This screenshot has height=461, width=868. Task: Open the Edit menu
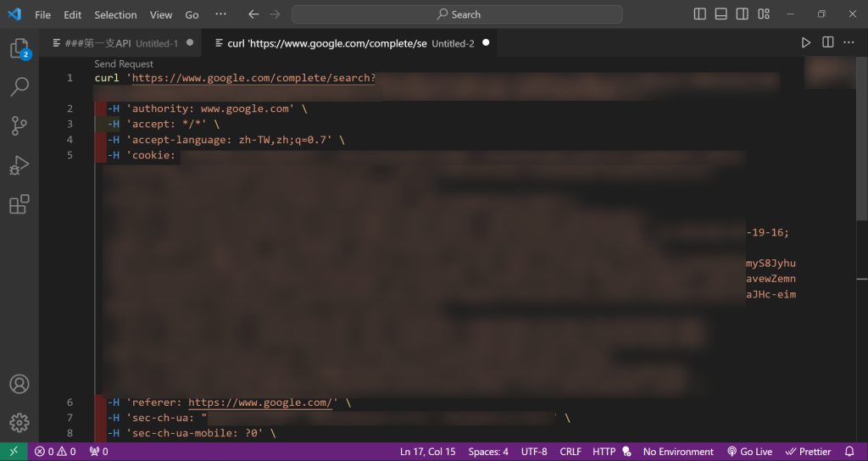(x=73, y=15)
